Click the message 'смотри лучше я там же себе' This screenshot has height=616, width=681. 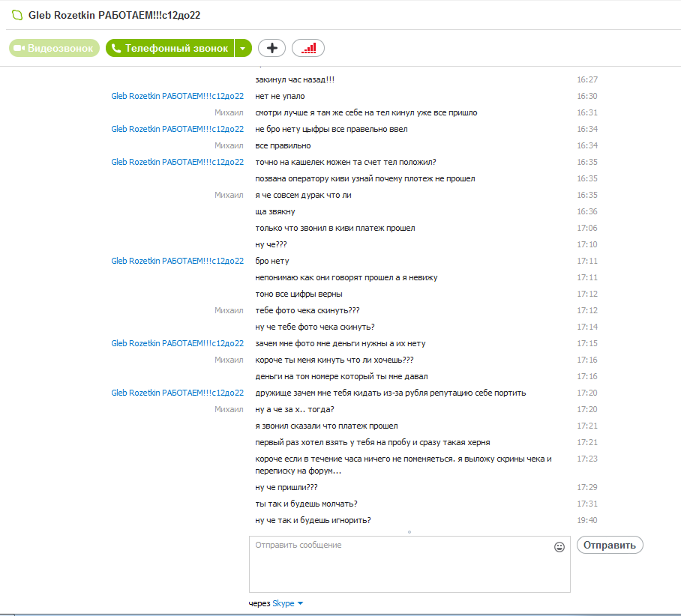pyautogui.click(x=366, y=113)
